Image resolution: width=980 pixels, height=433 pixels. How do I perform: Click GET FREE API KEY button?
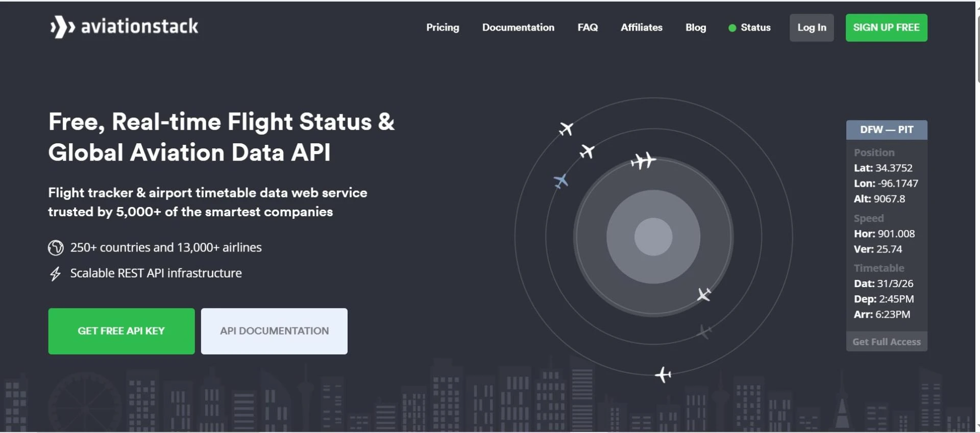(121, 331)
